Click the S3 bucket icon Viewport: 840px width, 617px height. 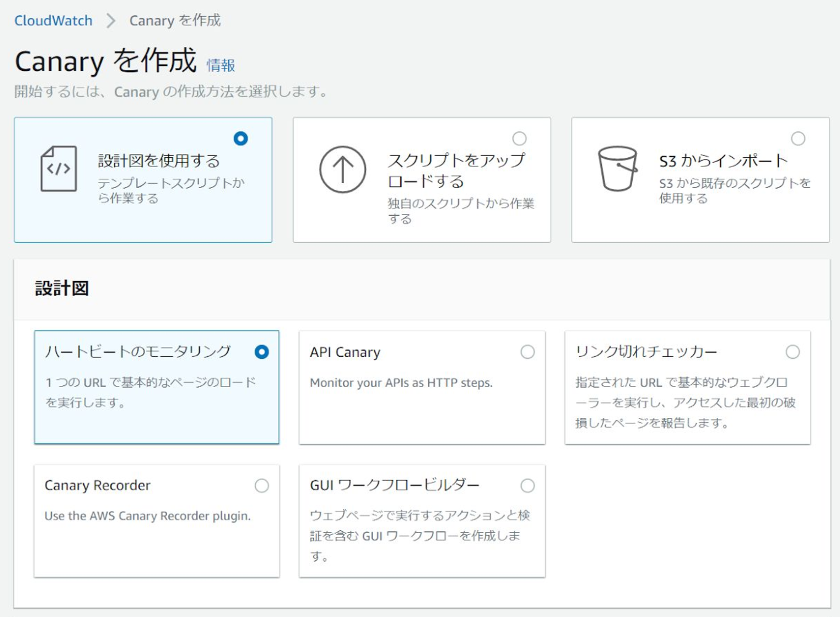pyautogui.click(x=617, y=169)
